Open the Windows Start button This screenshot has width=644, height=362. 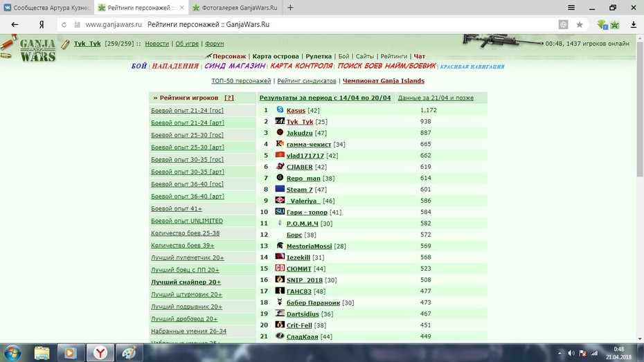coord(12,353)
